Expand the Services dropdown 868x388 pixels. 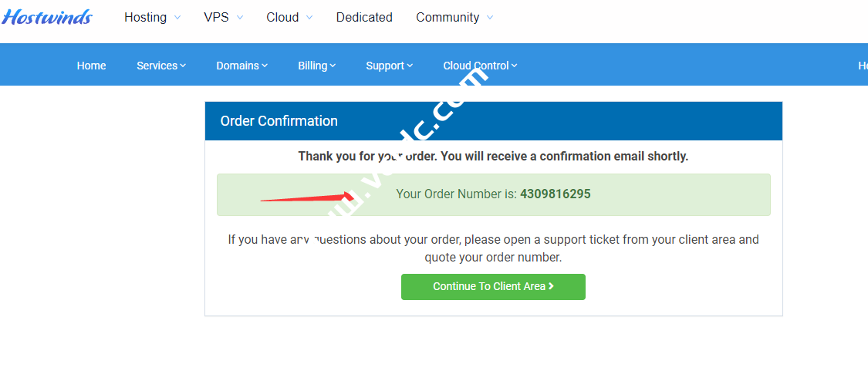coord(161,66)
